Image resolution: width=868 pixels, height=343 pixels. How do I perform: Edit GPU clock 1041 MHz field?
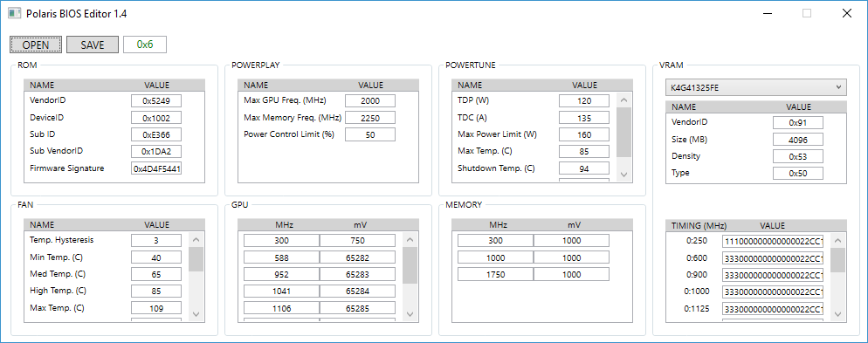coord(281,291)
